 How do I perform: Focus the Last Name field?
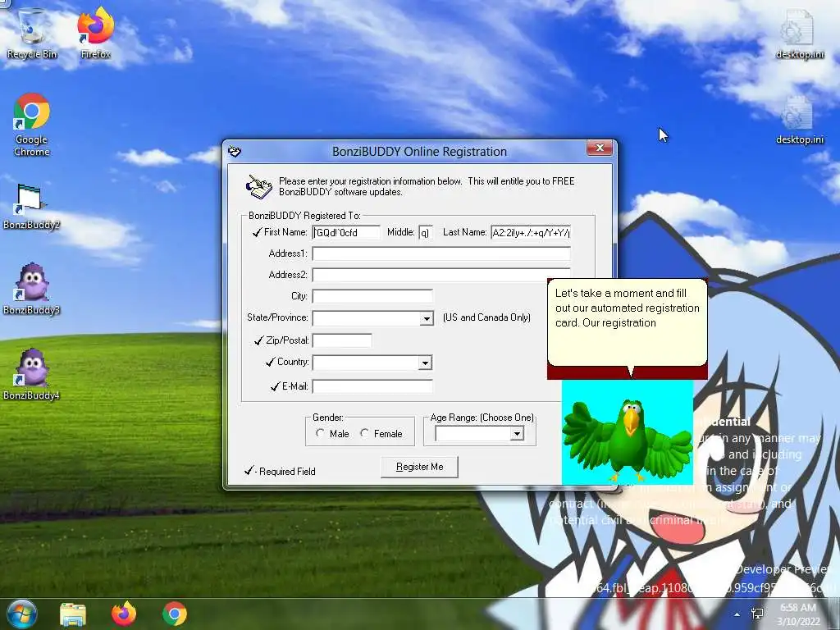click(531, 232)
